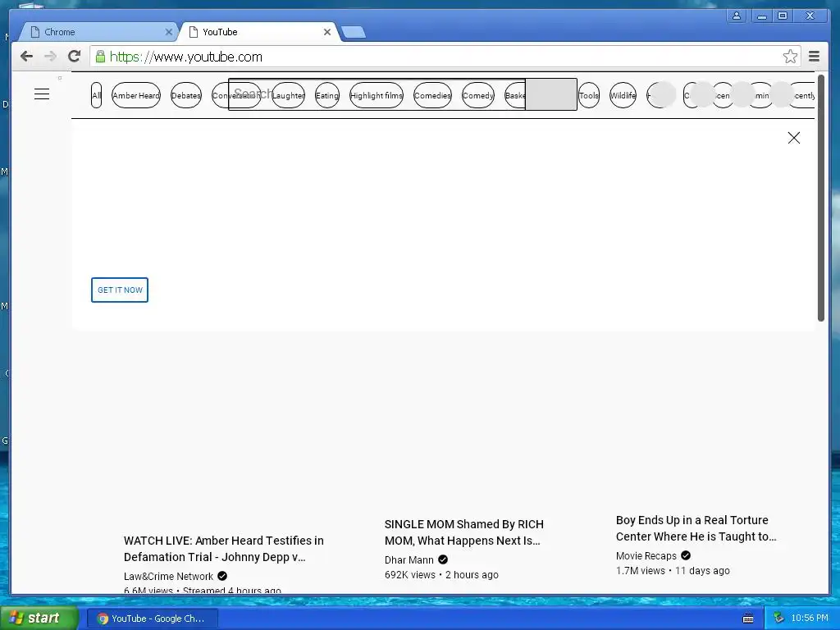The height and width of the screenshot is (630, 840).
Task: Go back with the browser arrow
Action: [x=26, y=57]
